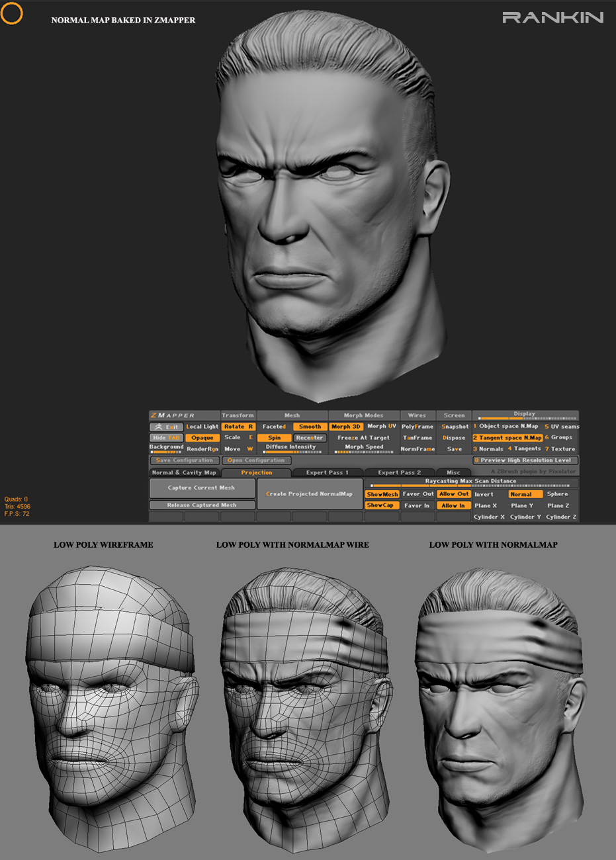Switch mesh shading to Faceted
Image resolution: width=616 pixels, height=860 pixels.
click(274, 427)
